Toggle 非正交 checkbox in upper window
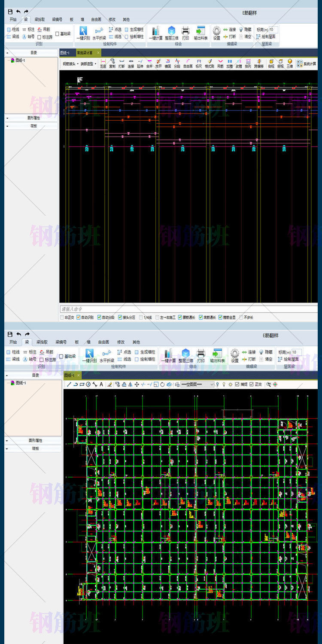 62,317
